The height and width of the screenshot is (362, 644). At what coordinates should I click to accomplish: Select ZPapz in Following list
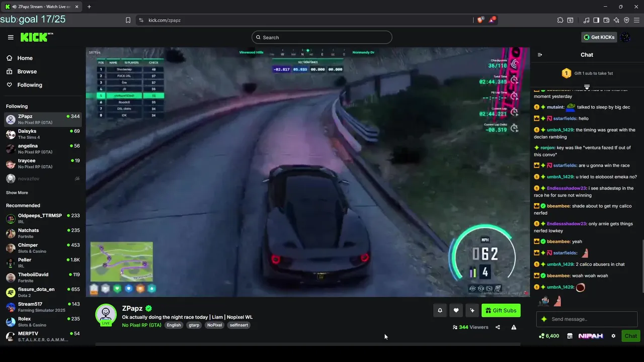pos(43,120)
